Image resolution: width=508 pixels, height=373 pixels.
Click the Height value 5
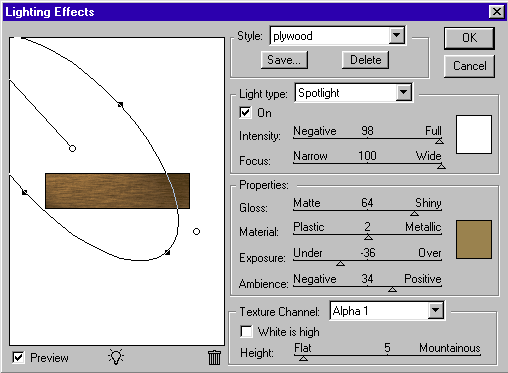pos(387,348)
